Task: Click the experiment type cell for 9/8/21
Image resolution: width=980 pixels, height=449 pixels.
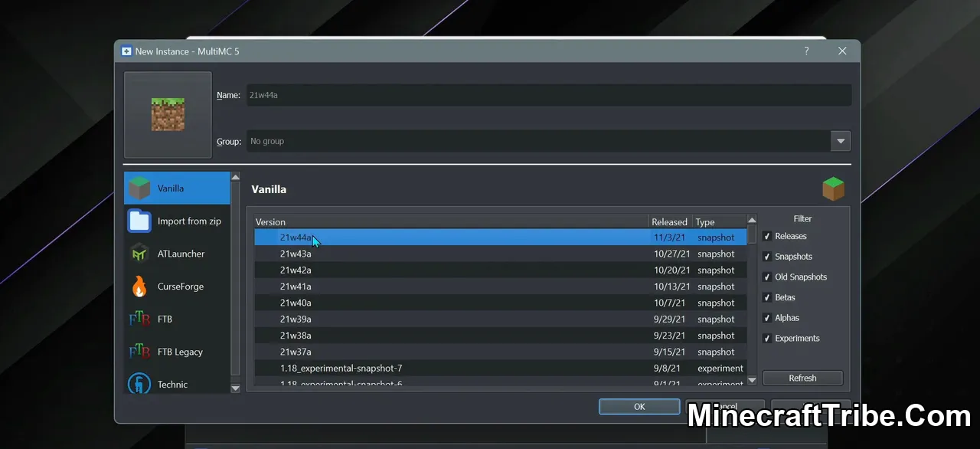Action: tap(720, 368)
